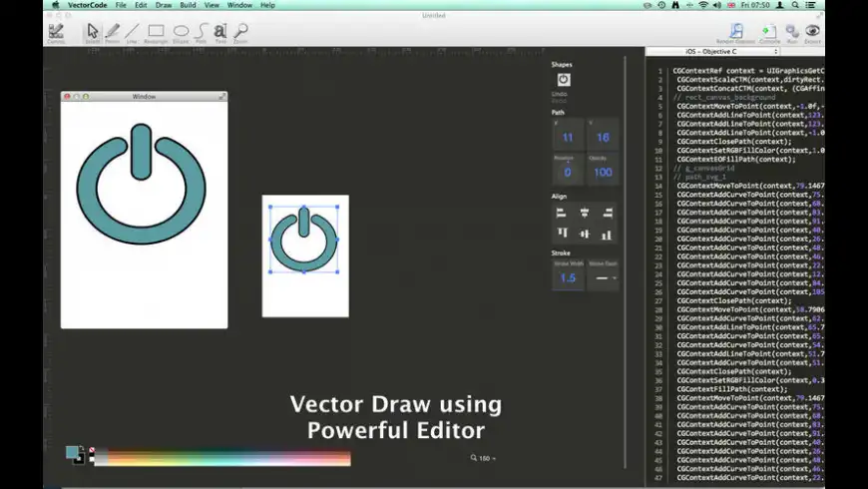This screenshot has width=868, height=489.
Task: Open the Stroke Dash style dropdown
Action: [x=604, y=278]
